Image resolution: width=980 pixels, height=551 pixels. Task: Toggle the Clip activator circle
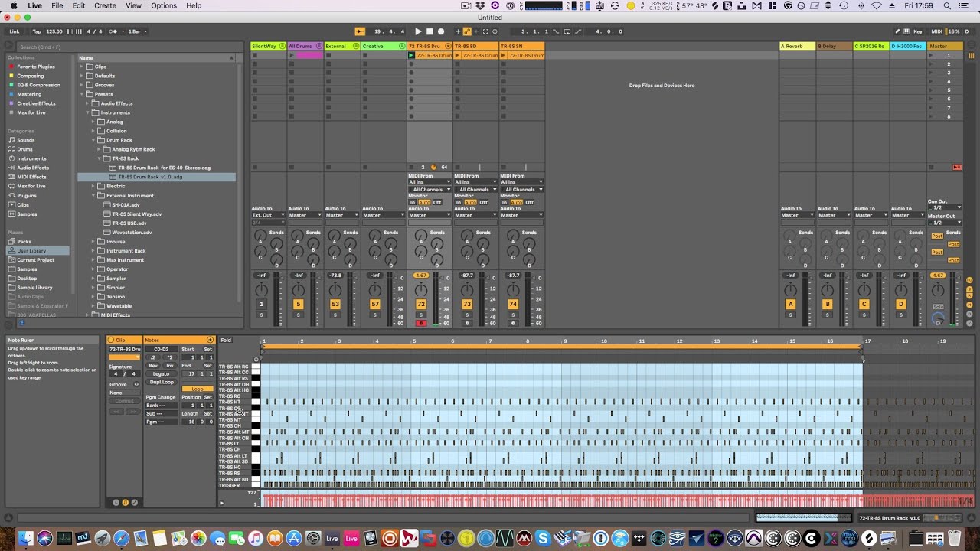click(111, 340)
